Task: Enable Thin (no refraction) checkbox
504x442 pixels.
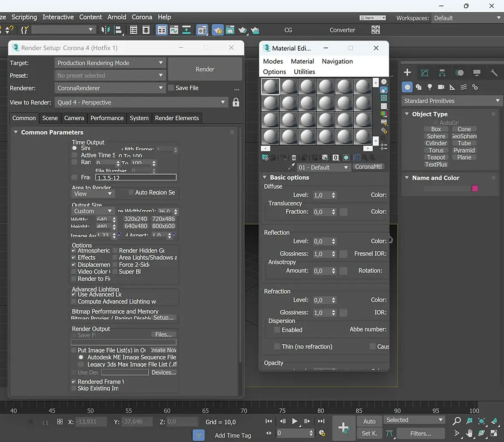Action: pos(277,346)
